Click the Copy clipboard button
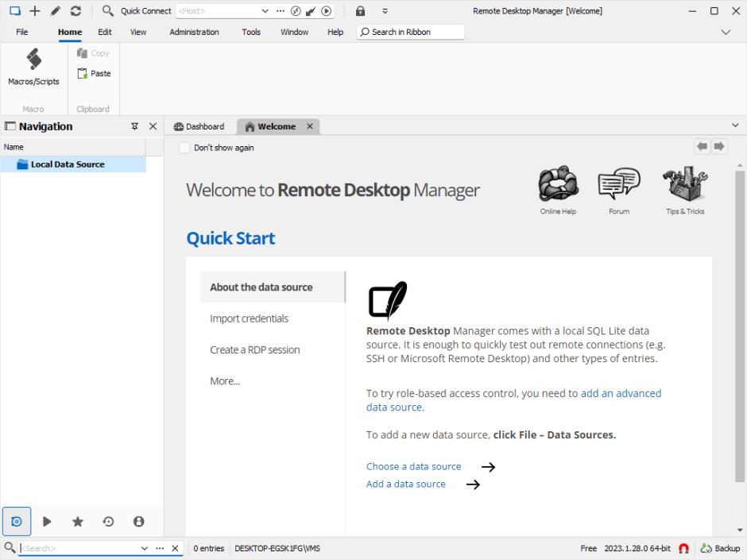Viewport: 747px width, 560px height. coord(94,53)
